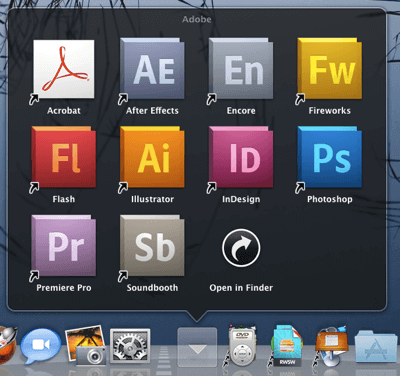The image size is (400, 376).
Task: Open the Encore application icon
Action: (x=241, y=69)
